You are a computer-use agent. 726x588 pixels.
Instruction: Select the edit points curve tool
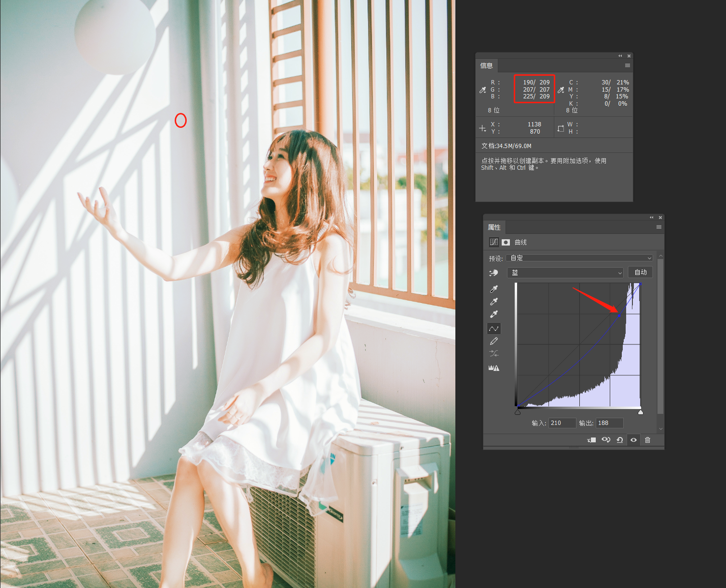pyautogui.click(x=493, y=328)
